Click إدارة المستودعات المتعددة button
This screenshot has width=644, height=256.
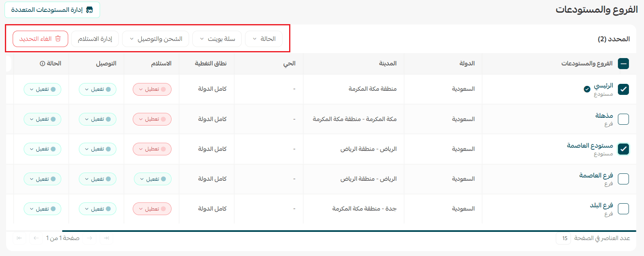(x=52, y=10)
